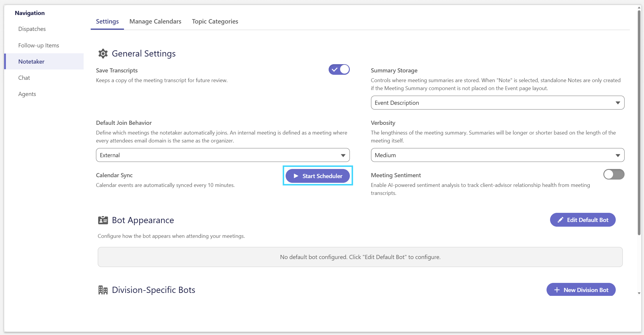Switch to the Manage Calendars tab
This screenshot has width=644, height=335.
(155, 21)
